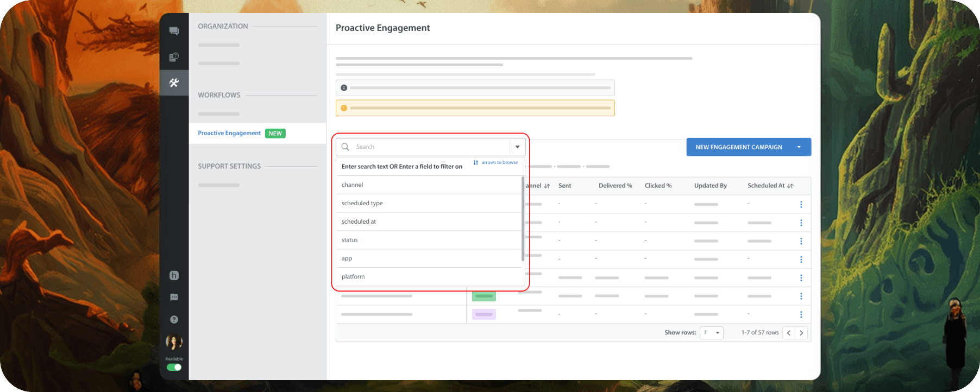Open the help question mark icon
This screenshot has width=980, height=392.
pyautogui.click(x=174, y=320)
